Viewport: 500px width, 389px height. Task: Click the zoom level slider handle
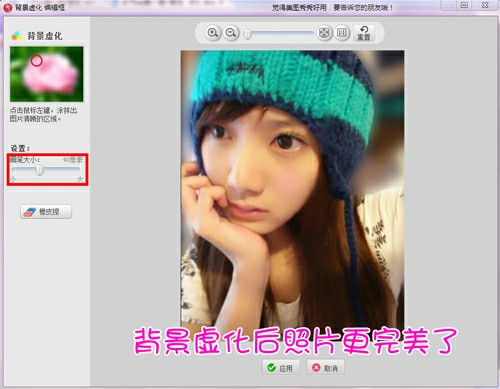(248, 34)
